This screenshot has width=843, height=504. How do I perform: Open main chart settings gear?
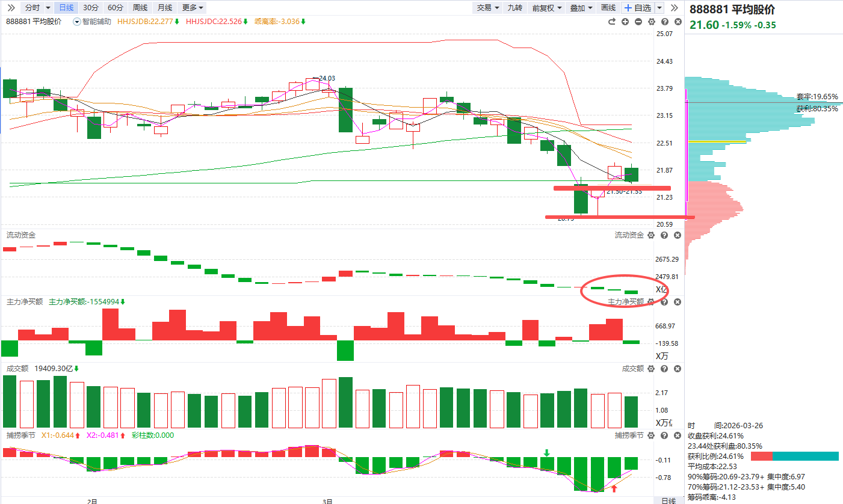click(652, 22)
